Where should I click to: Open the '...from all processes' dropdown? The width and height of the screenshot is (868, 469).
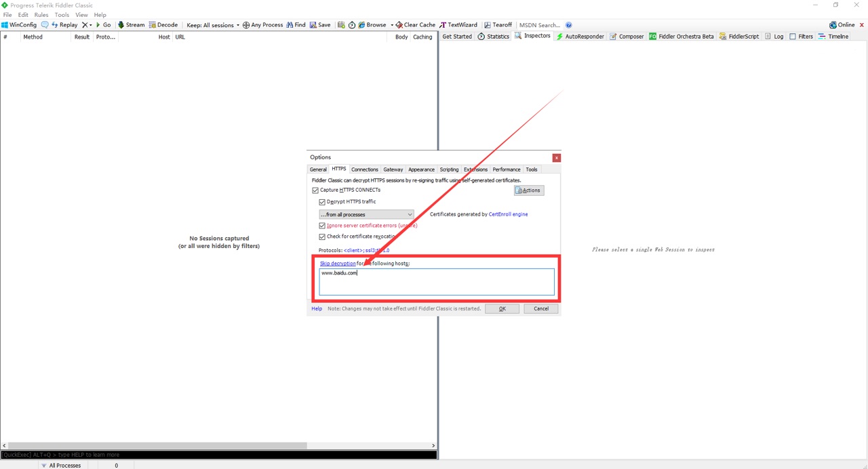click(x=366, y=214)
